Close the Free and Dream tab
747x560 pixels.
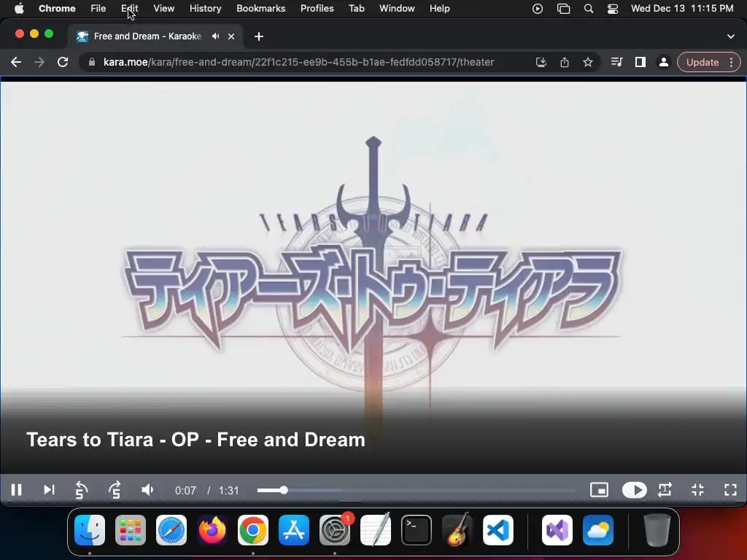coord(231,36)
